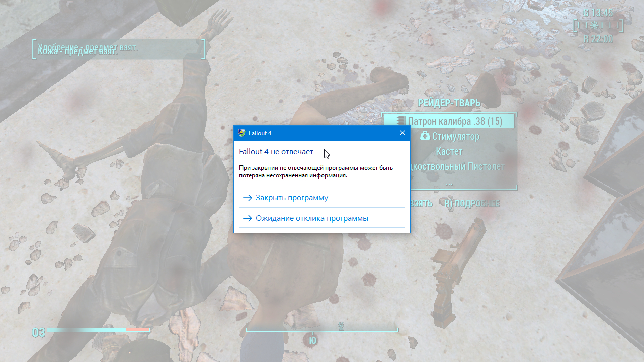Click the 'R 22:00' time readout
Image resolution: width=644 pixels, height=362 pixels.
tap(598, 39)
